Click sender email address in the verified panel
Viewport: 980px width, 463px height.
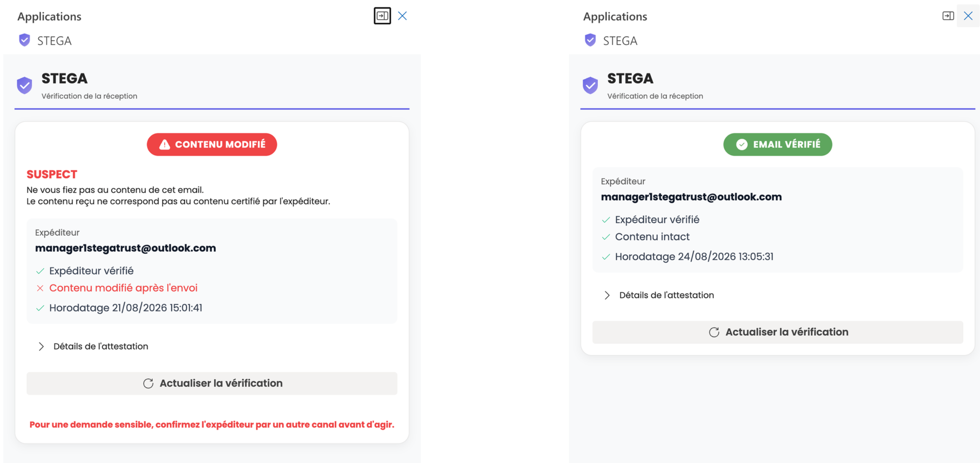(x=691, y=197)
